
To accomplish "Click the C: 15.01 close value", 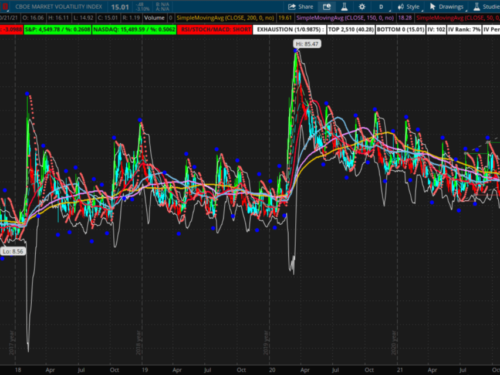I will coord(108,18).
